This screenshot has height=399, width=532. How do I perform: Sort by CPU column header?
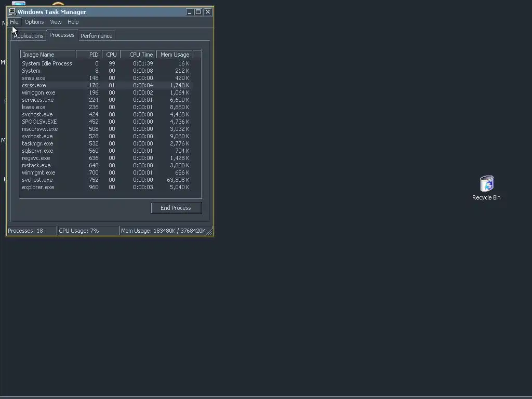tap(111, 55)
